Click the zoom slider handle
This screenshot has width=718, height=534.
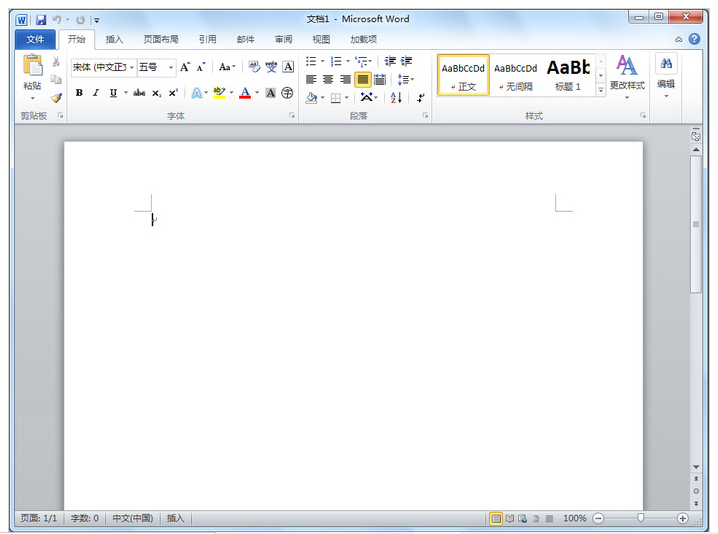coord(640,518)
